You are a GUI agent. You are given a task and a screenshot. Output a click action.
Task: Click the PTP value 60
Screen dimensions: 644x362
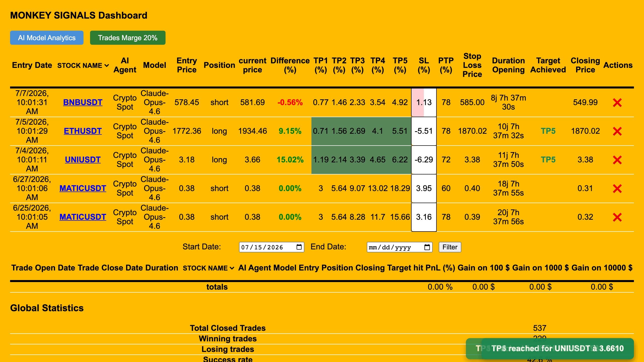point(446,188)
